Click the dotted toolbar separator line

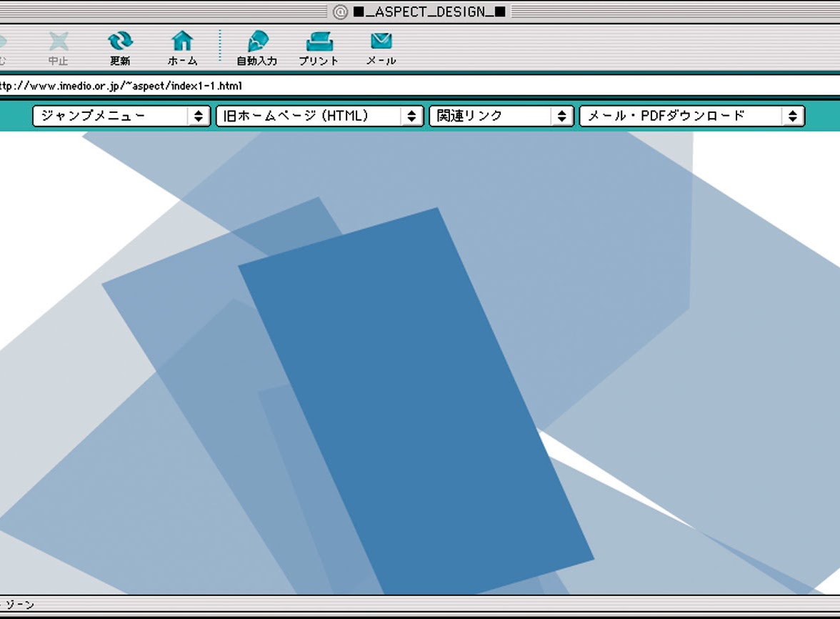pos(220,47)
